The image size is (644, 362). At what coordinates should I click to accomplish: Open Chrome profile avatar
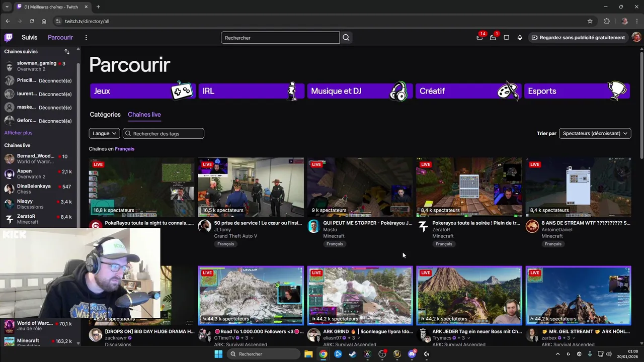[x=624, y=21]
